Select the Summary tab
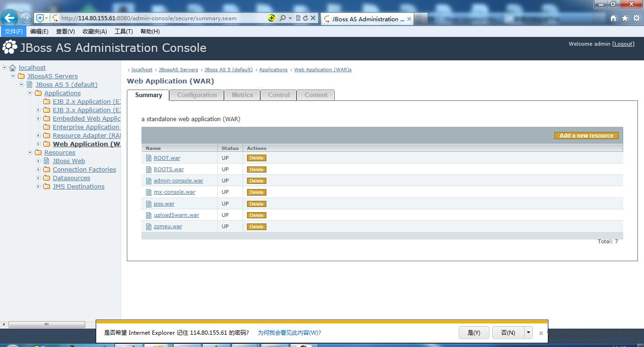This screenshot has height=347, width=644. (x=149, y=95)
